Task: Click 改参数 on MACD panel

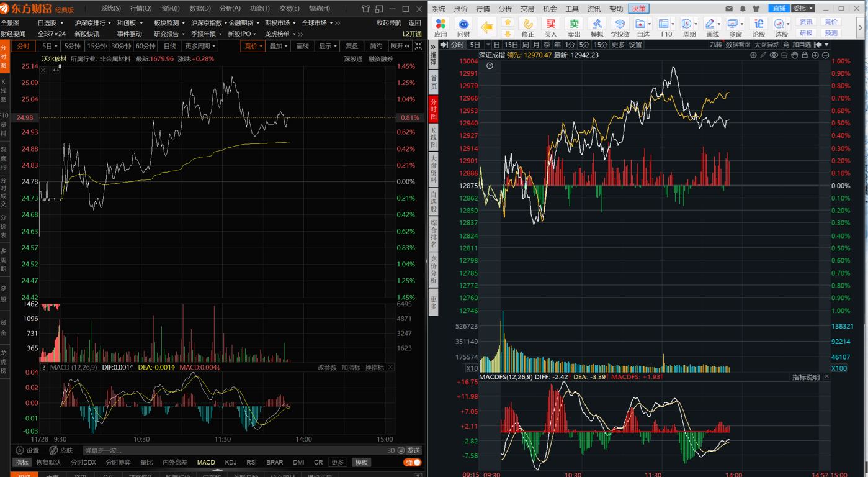Action: [327, 368]
